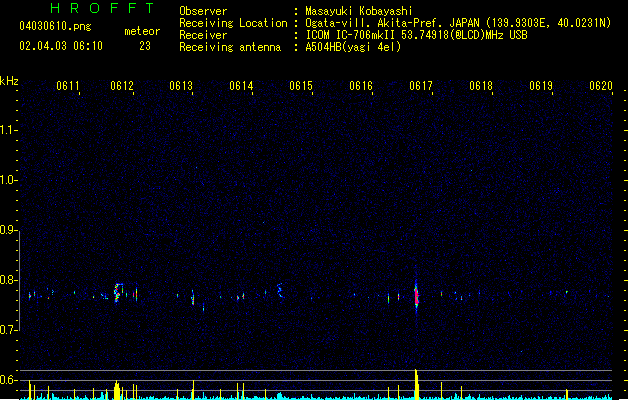The height and width of the screenshot is (400, 629).
Task: Click the HROFFT title text
Action: coord(103,8)
